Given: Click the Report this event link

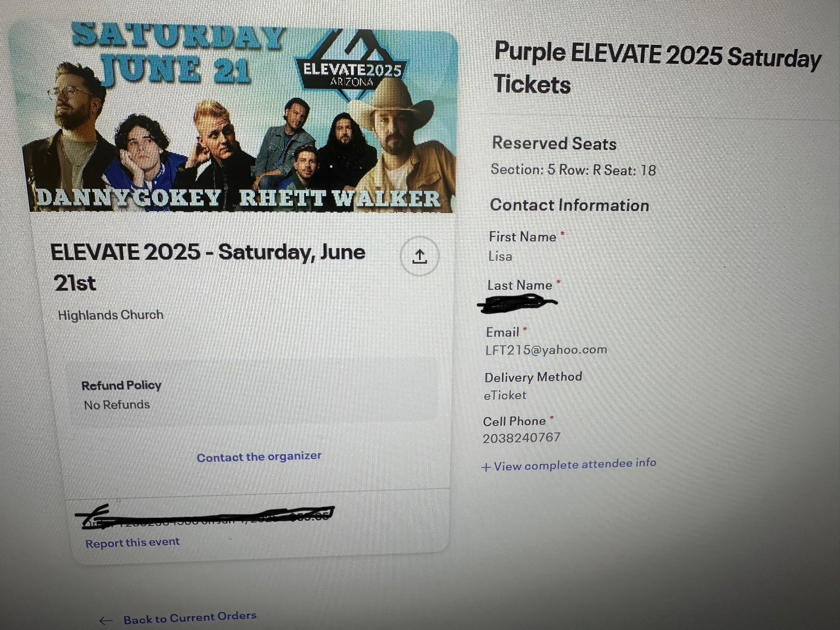Looking at the screenshot, I should [132, 543].
